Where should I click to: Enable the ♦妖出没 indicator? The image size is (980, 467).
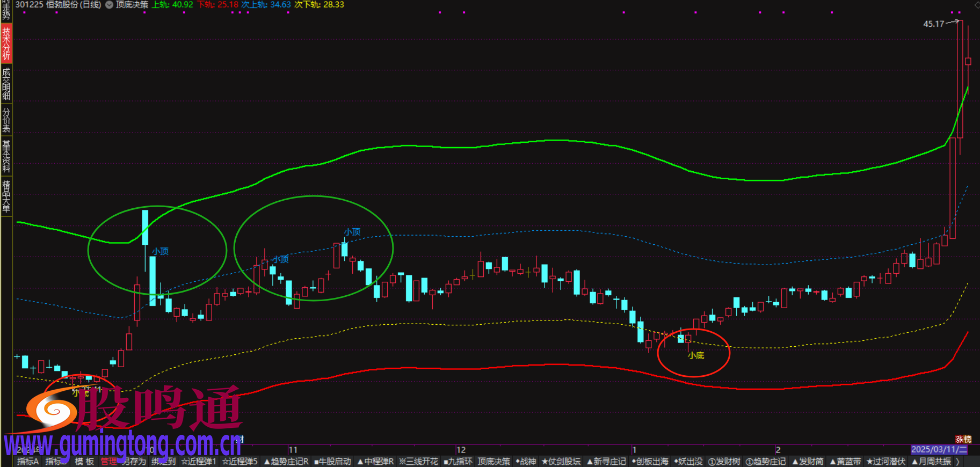(x=688, y=462)
